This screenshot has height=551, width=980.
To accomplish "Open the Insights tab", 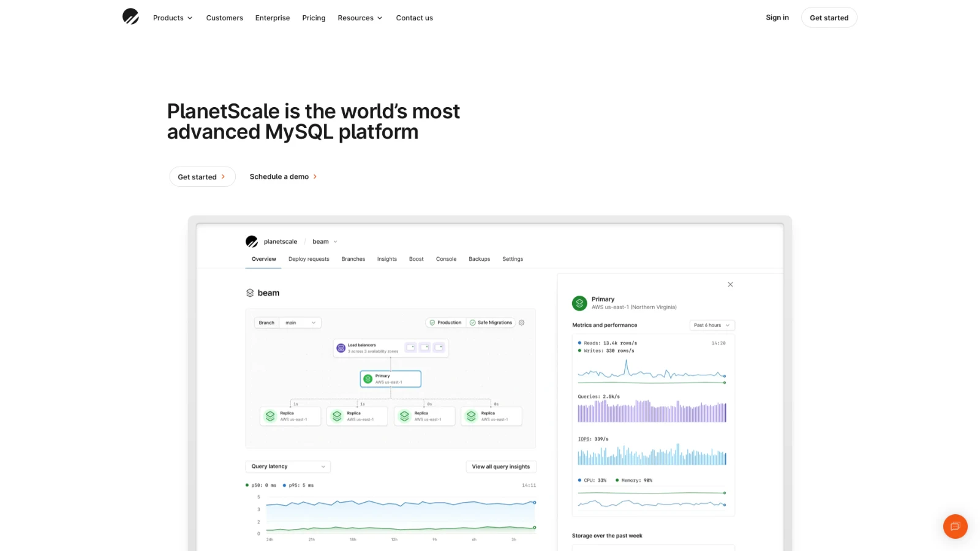I will (387, 259).
